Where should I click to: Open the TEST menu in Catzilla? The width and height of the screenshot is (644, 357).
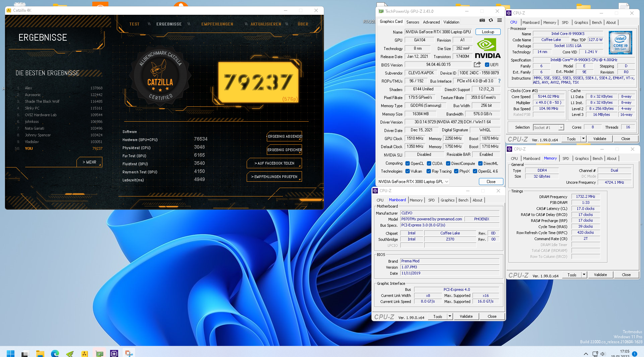coord(134,24)
